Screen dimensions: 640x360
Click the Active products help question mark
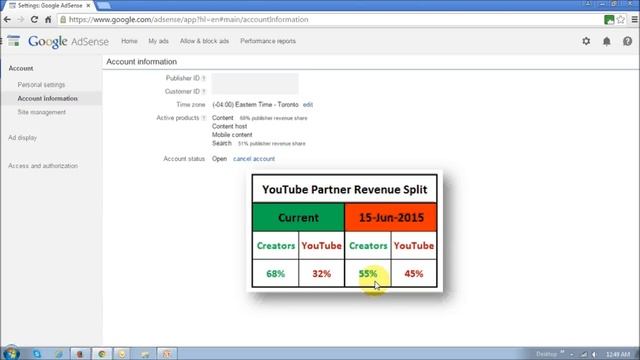(x=203, y=118)
